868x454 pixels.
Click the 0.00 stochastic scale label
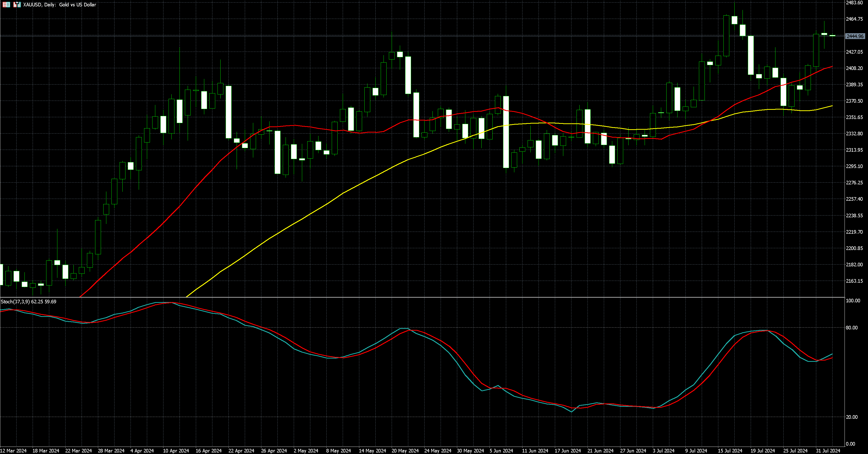(x=850, y=444)
